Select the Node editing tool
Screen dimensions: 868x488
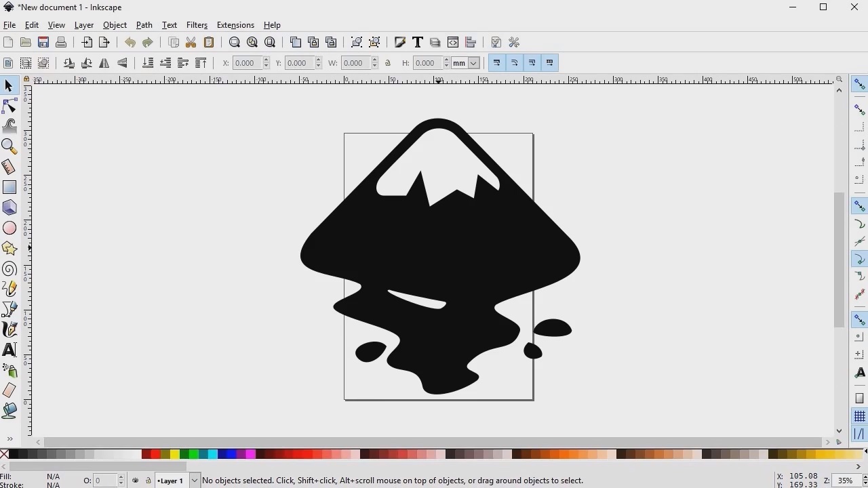pos(9,106)
